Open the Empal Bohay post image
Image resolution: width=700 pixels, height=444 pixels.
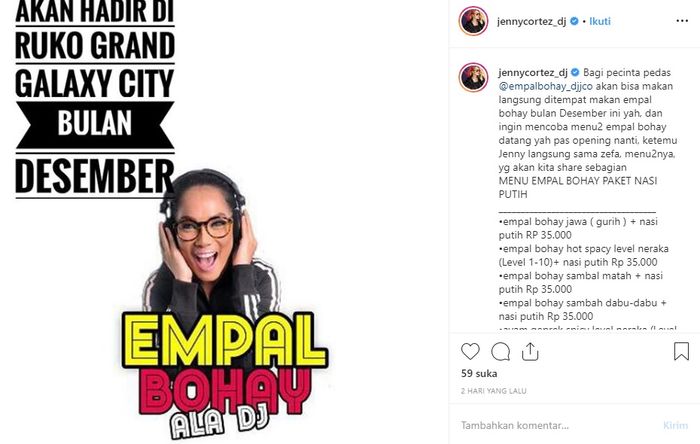click(x=224, y=222)
